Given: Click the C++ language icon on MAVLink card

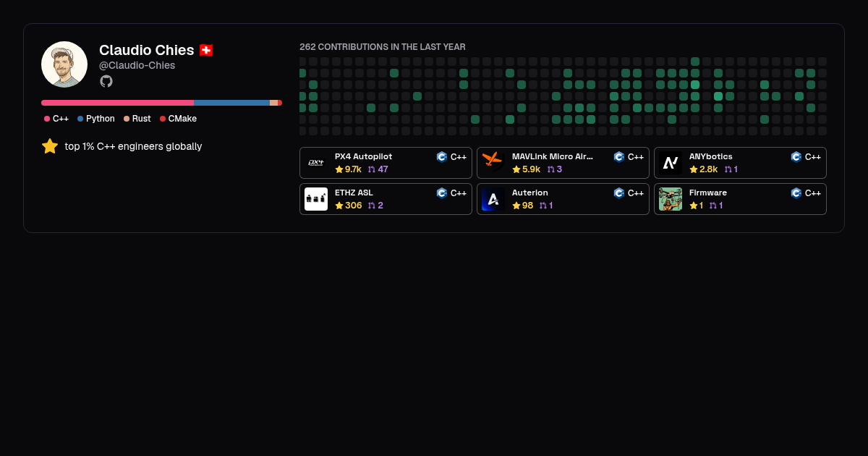Looking at the screenshot, I should click(619, 157).
